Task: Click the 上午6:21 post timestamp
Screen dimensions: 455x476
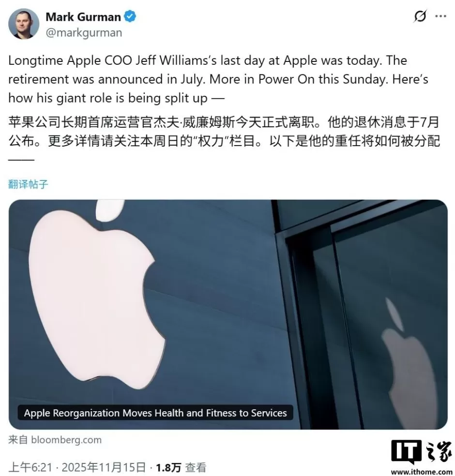Action: pos(30,467)
